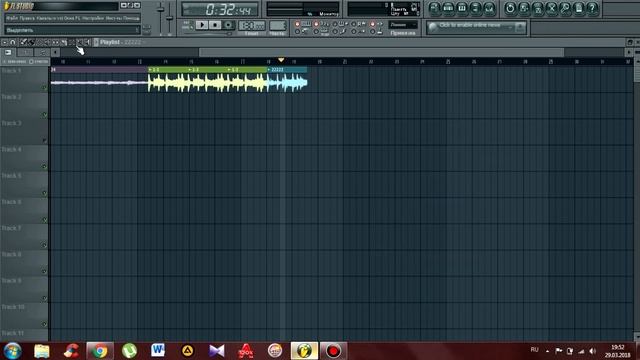Click the playlist horizontal scrollbar thumb
Viewport: 640px width, 360px height.
381,52
